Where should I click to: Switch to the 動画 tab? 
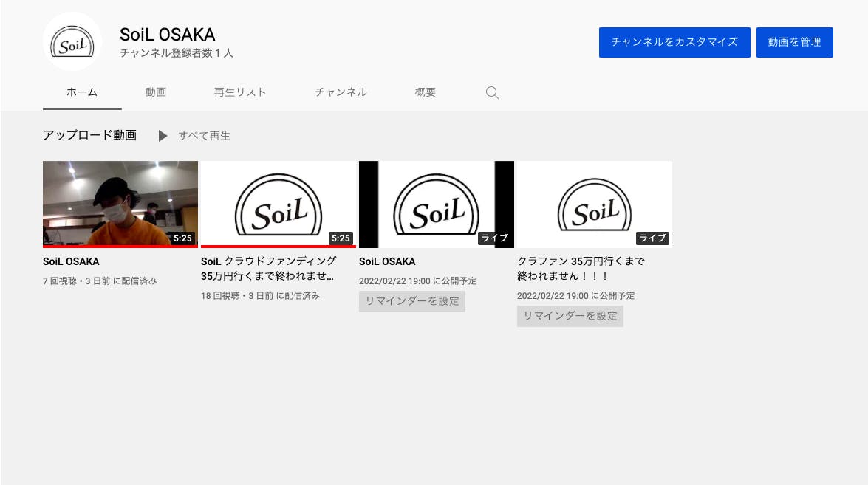coord(156,92)
